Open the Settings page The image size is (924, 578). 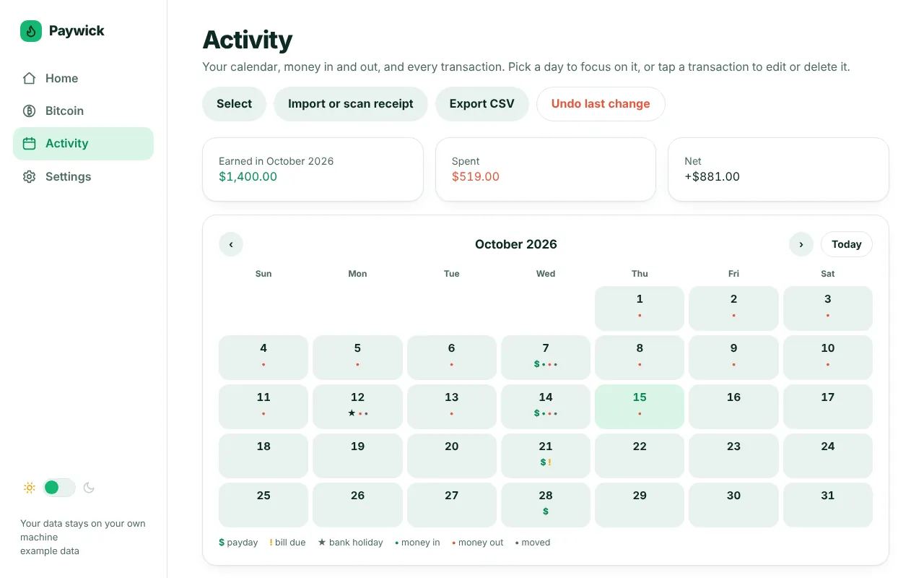(83, 176)
